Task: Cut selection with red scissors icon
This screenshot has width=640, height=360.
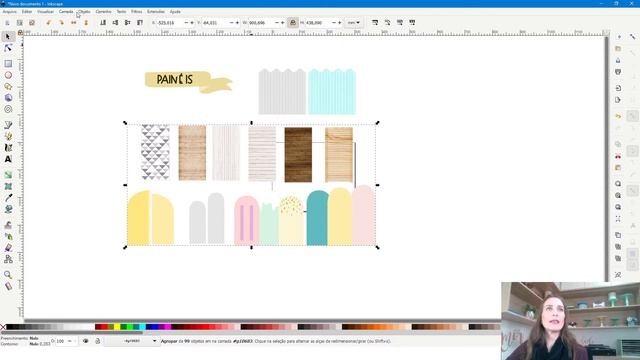Action: click(x=618, y=156)
